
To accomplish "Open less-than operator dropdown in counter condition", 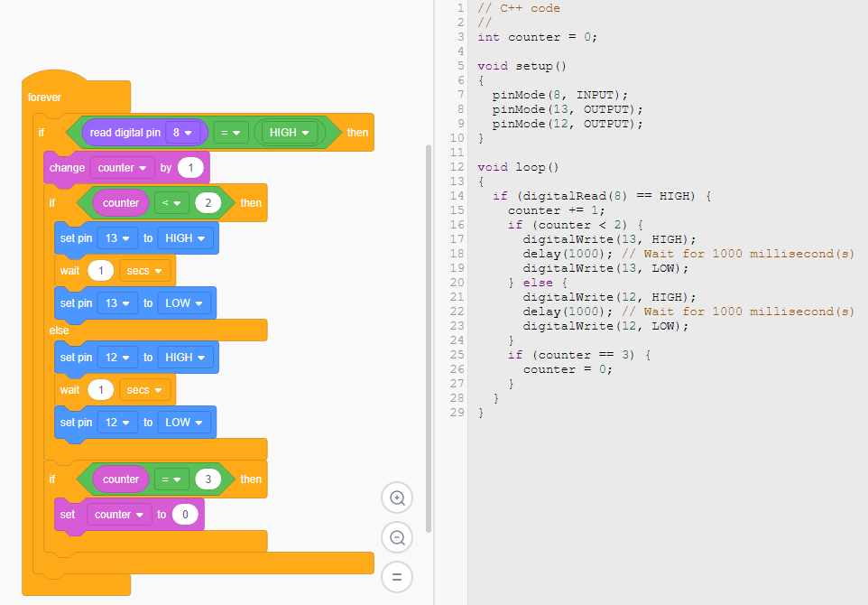I will click(x=171, y=203).
